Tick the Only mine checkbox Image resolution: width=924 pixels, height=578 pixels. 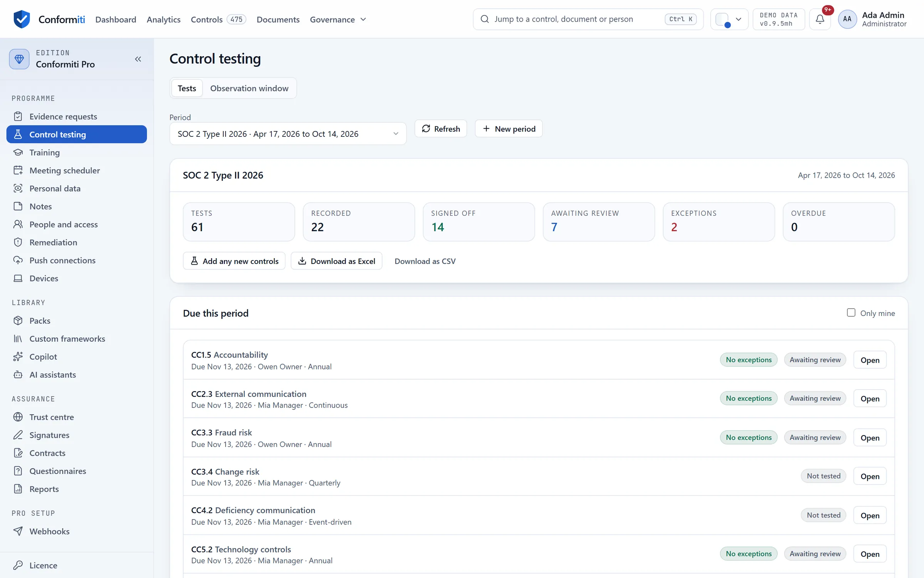coord(851,313)
